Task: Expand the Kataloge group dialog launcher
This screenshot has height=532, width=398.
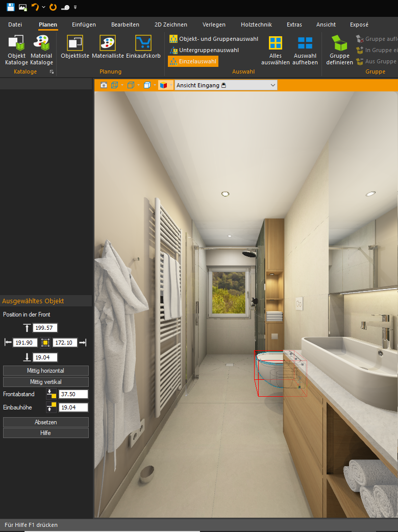Action: (51, 72)
